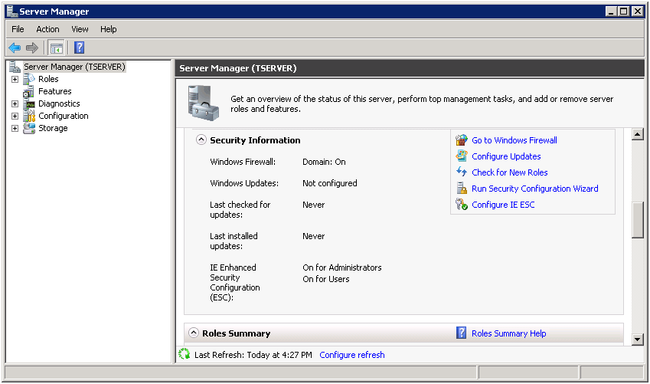The image size is (650, 384).
Task: Open the Configure IE ESC link
Action: [x=503, y=204]
